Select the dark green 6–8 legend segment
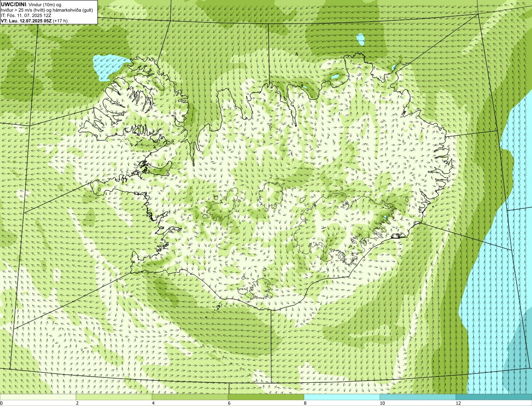This screenshot has width=532, height=406. (266, 397)
